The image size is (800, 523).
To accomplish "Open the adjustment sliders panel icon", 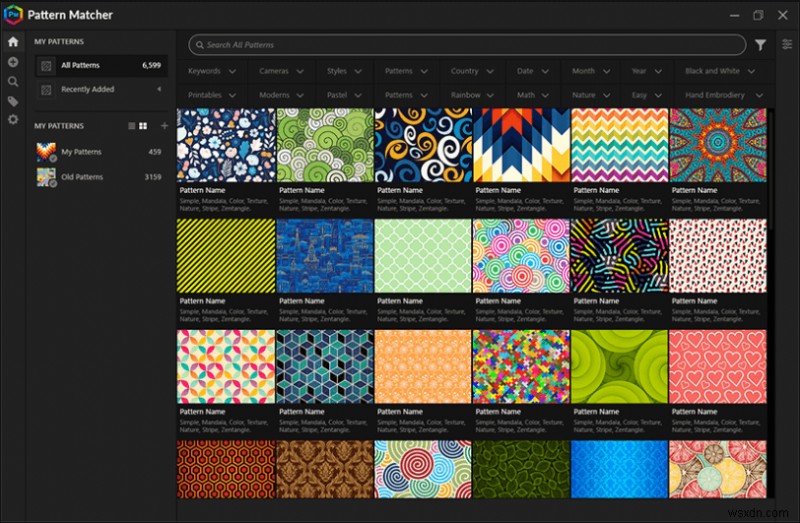I will click(x=787, y=45).
